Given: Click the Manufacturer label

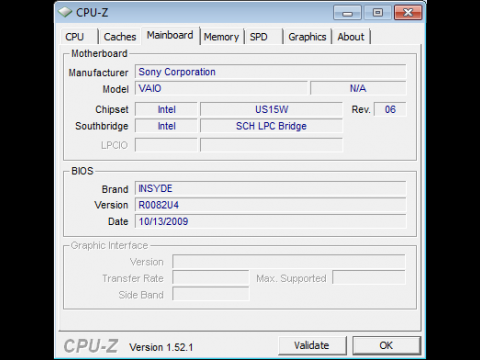Looking at the screenshot, I should (98, 73).
